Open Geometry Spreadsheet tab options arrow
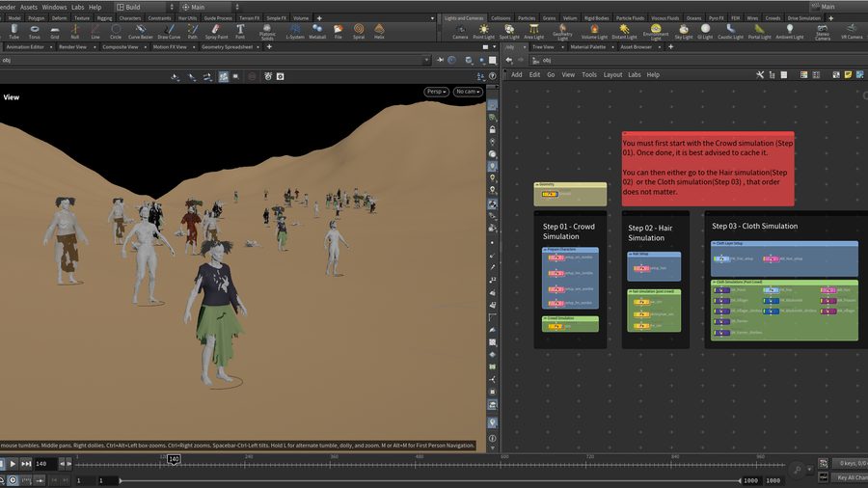Viewport: 868px width, 488px height. pyautogui.click(x=258, y=47)
